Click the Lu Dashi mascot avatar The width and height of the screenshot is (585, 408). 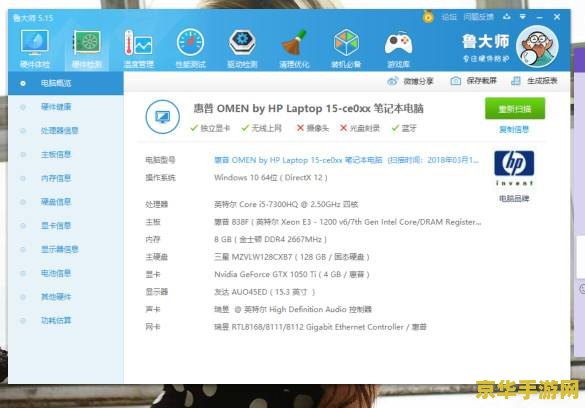pos(537,46)
